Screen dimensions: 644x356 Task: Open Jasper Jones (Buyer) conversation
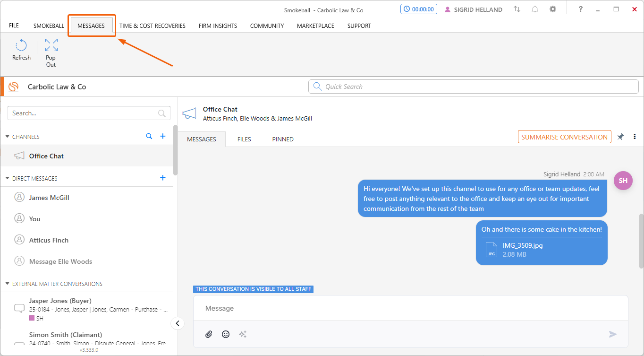(x=87, y=309)
